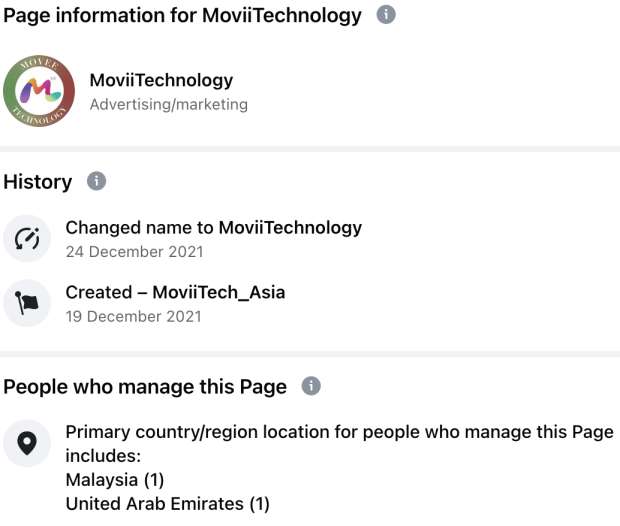Select the United Arab Emirates (1) entry
Image resolution: width=620 pixels, height=526 pixels.
click(x=167, y=504)
